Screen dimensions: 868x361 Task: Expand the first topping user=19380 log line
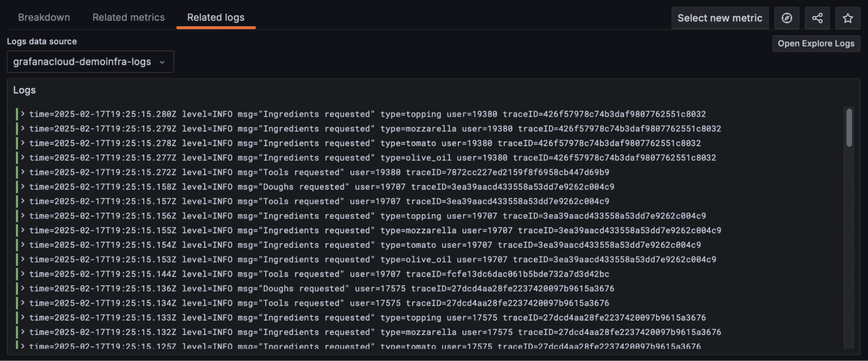coord(22,114)
